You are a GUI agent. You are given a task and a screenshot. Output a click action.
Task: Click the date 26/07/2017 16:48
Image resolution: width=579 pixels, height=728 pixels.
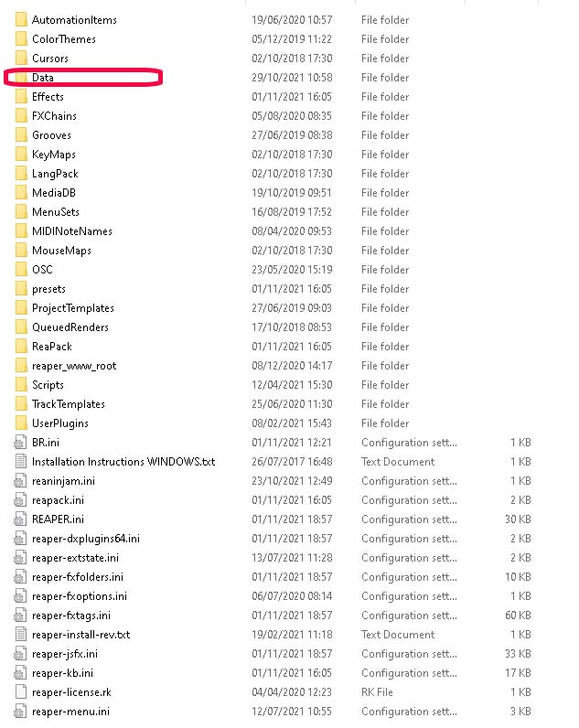click(292, 462)
